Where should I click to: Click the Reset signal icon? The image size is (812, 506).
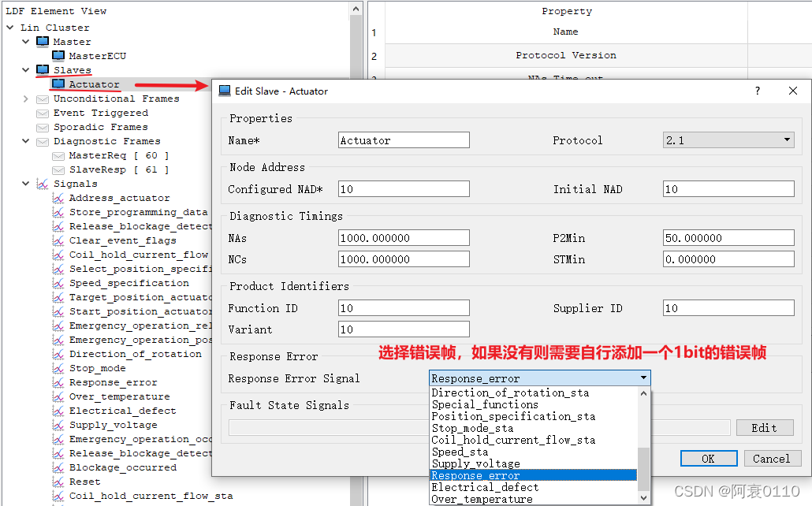pyautogui.click(x=58, y=482)
